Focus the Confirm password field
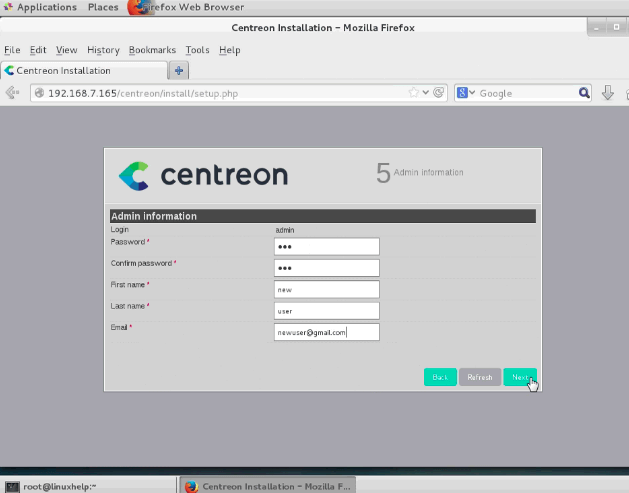 pos(327,268)
